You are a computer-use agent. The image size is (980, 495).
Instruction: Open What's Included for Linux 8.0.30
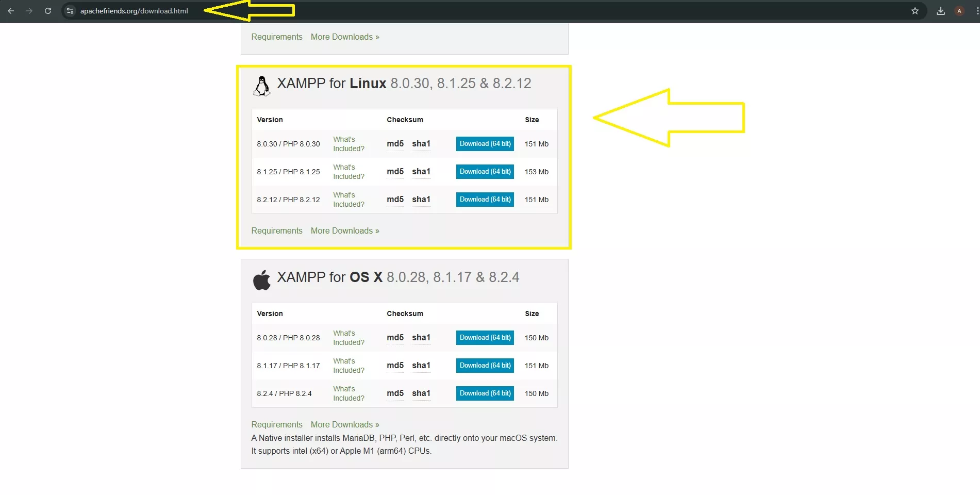pos(348,144)
